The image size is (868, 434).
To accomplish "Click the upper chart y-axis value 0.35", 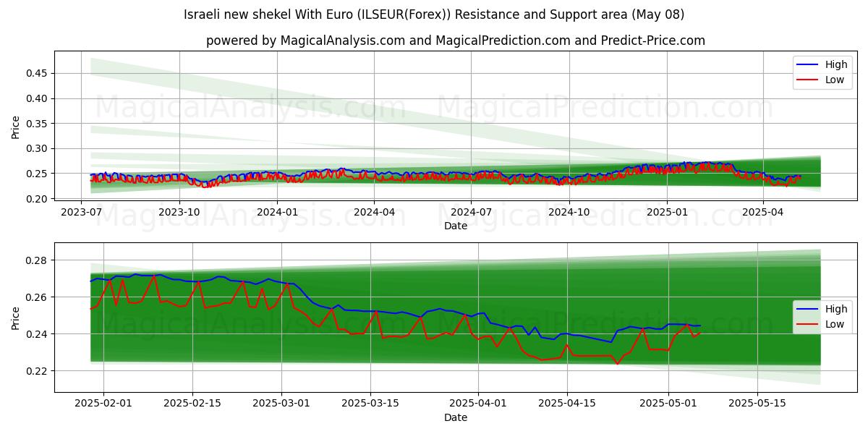I will pyautogui.click(x=38, y=124).
